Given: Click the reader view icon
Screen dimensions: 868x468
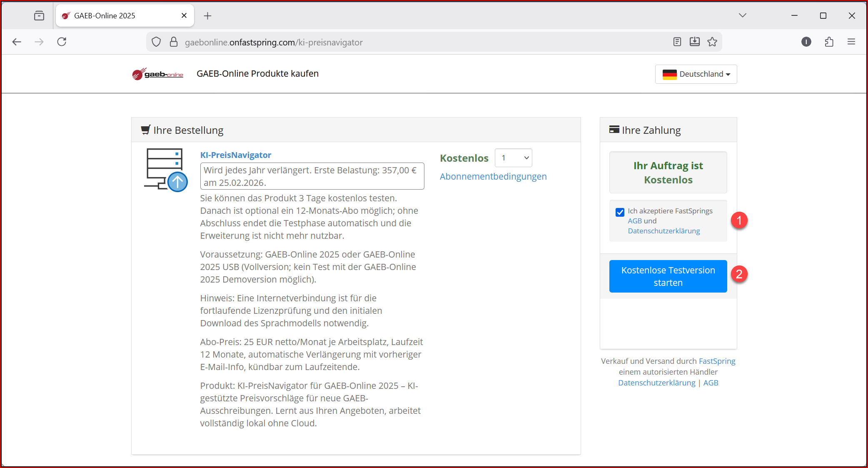Looking at the screenshot, I should pyautogui.click(x=677, y=42).
